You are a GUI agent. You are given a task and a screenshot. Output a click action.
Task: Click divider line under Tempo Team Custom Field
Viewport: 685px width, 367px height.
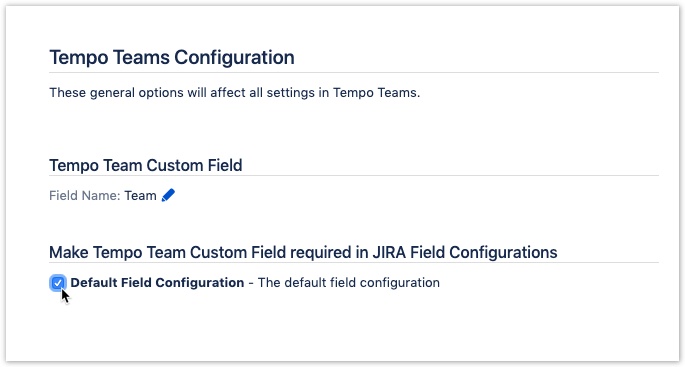coord(354,176)
